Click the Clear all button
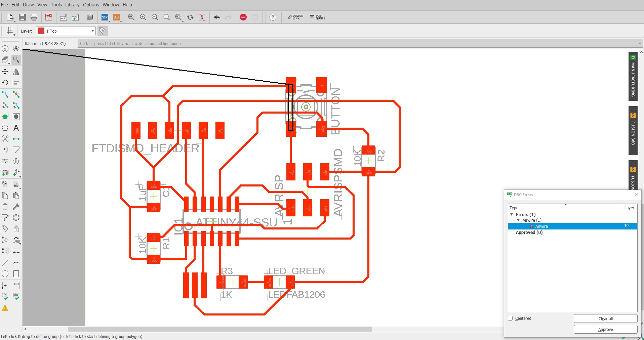 (x=605, y=318)
